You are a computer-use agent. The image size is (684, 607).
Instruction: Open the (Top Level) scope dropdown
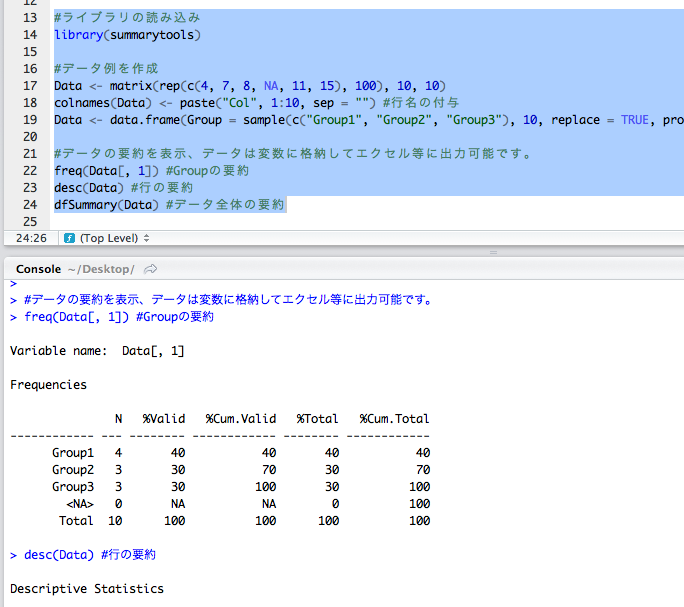coord(114,238)
